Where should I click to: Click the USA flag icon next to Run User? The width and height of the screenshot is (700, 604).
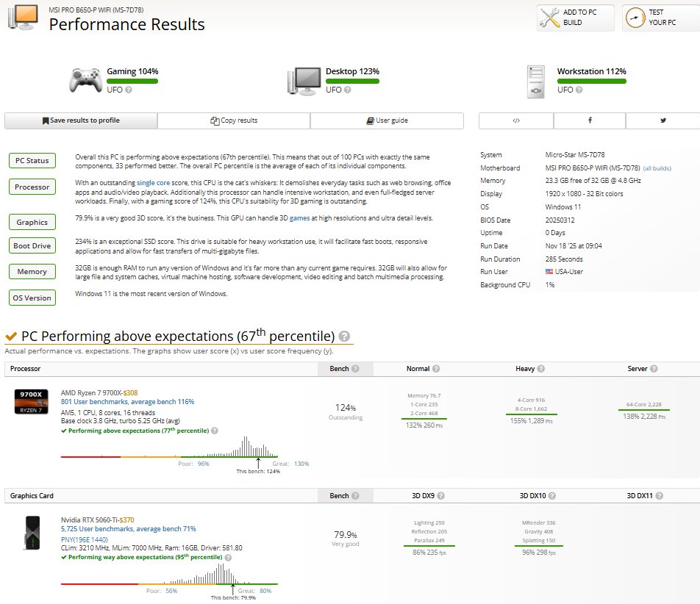coord(549,272)
